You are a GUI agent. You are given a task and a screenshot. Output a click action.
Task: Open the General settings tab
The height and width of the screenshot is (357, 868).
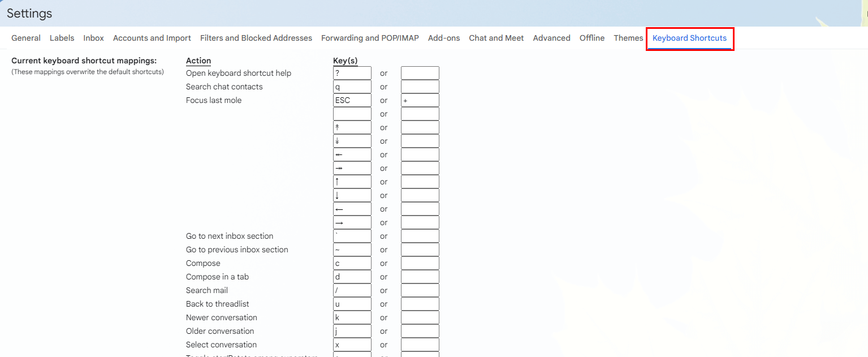26,38
